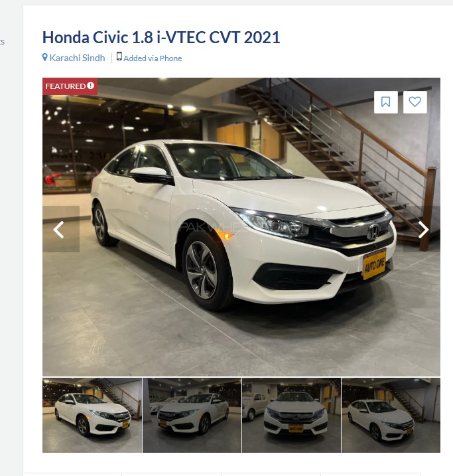Select the third thumbnail showing head-on view

(x=291, y=415)
